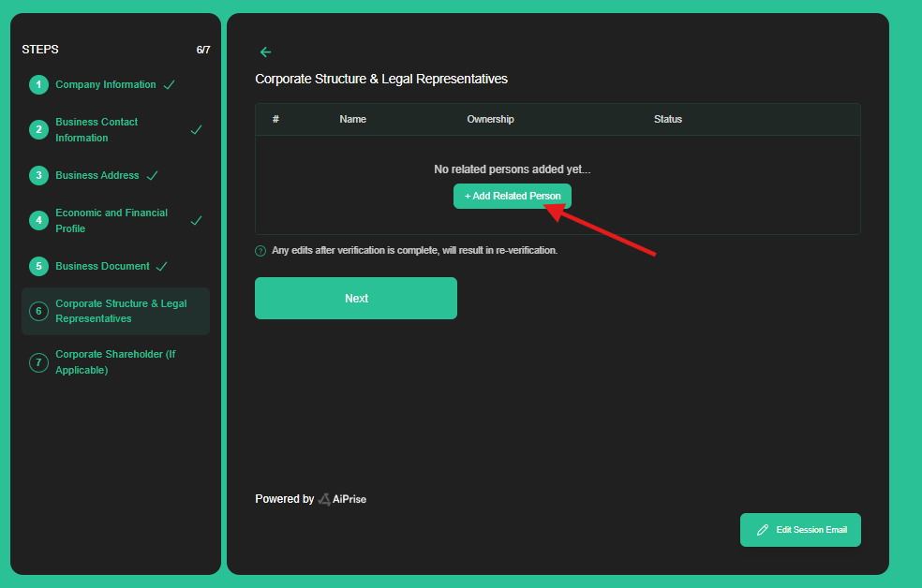Click the AiPrise logo
The image size is (922, 588).
click(342, 499)
